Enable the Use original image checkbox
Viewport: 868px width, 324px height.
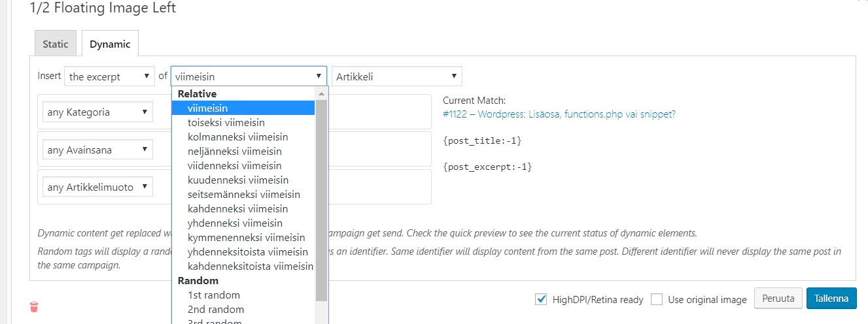[x=657, y=299]
